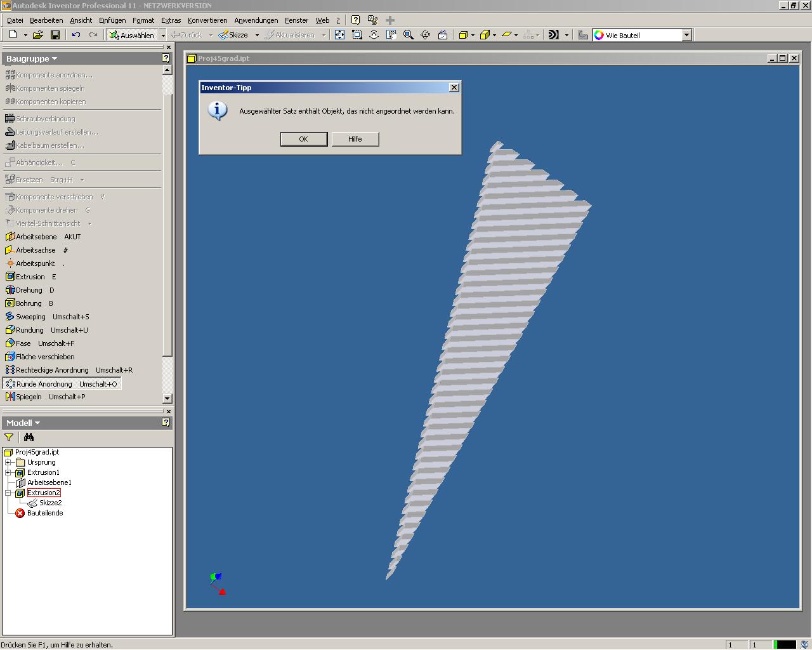Collapse the Extrusion2 tree node

[x=8, y=493]
